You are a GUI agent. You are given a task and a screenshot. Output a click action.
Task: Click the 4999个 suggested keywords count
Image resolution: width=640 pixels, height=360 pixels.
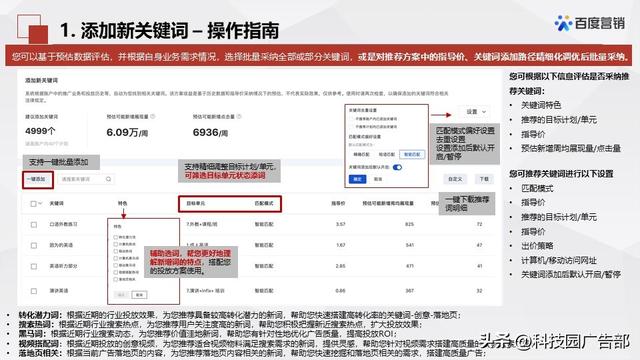coord(40,131)
